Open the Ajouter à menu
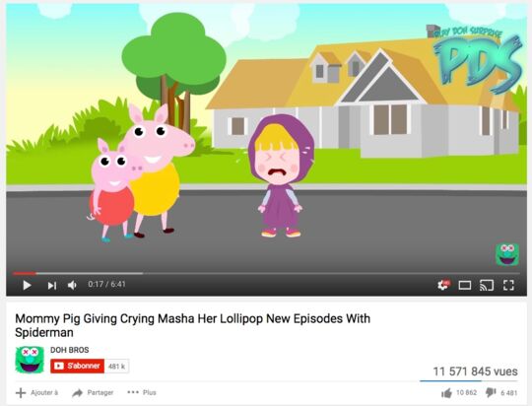The image size is (532, 406). 37,393
